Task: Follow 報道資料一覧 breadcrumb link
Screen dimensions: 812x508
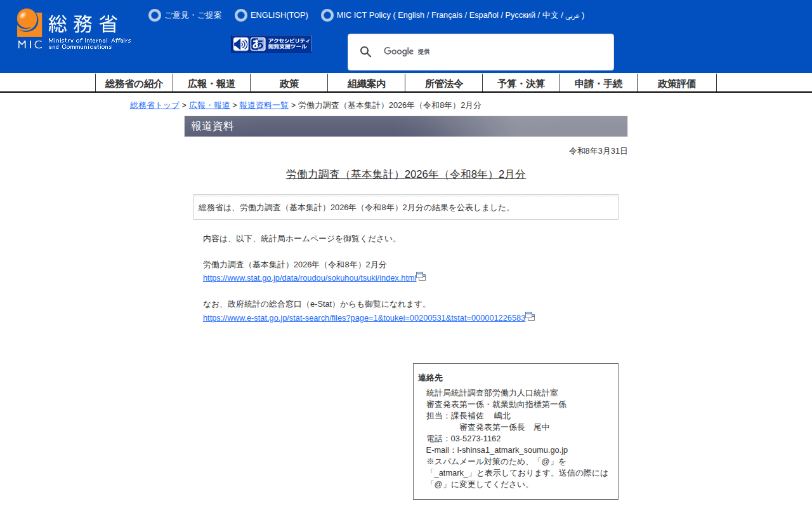Action: tap(264, 105)
